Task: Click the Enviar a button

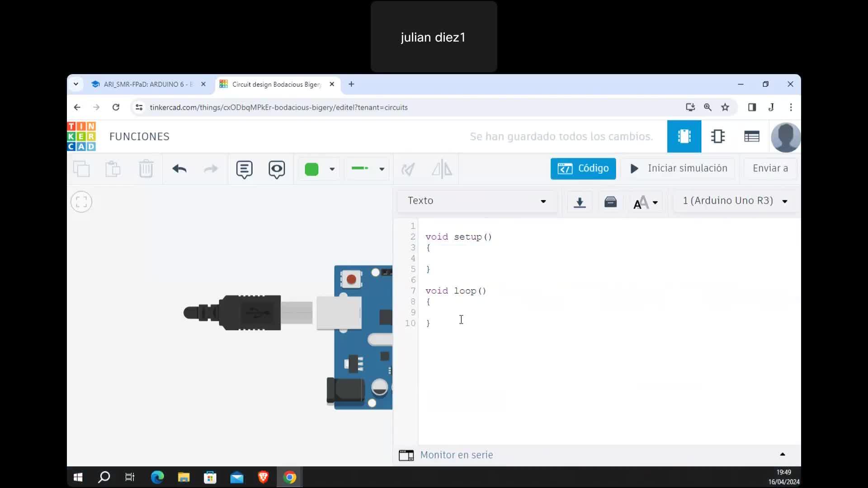Action: pyautogui.click(x=770, y=169)
